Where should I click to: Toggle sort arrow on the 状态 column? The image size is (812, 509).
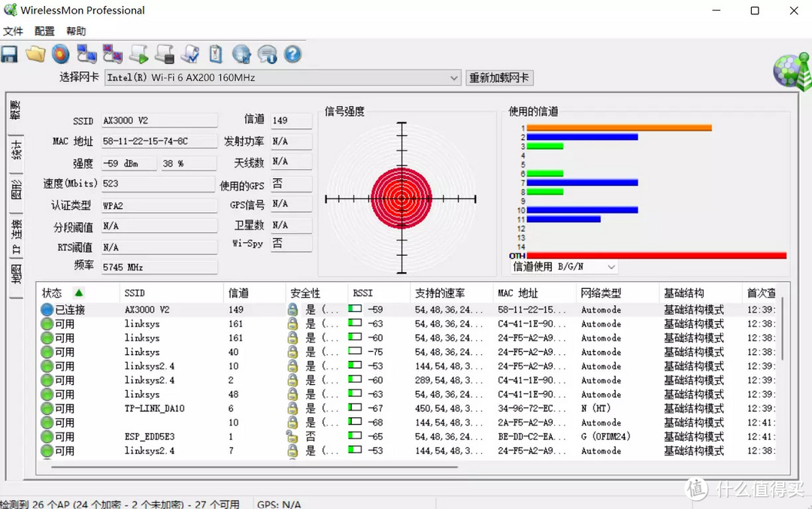click(x=78, y=292)
